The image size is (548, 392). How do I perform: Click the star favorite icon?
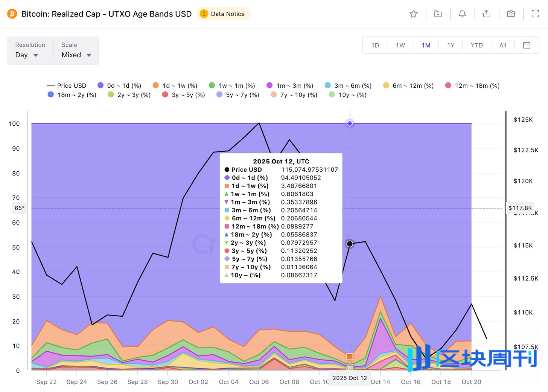[x=414, y=14]
